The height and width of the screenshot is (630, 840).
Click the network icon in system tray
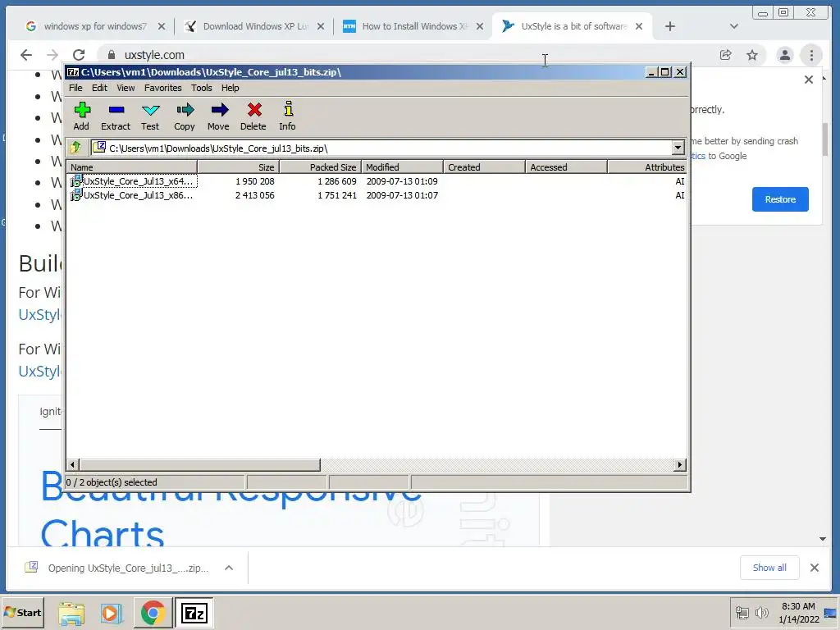742,613
